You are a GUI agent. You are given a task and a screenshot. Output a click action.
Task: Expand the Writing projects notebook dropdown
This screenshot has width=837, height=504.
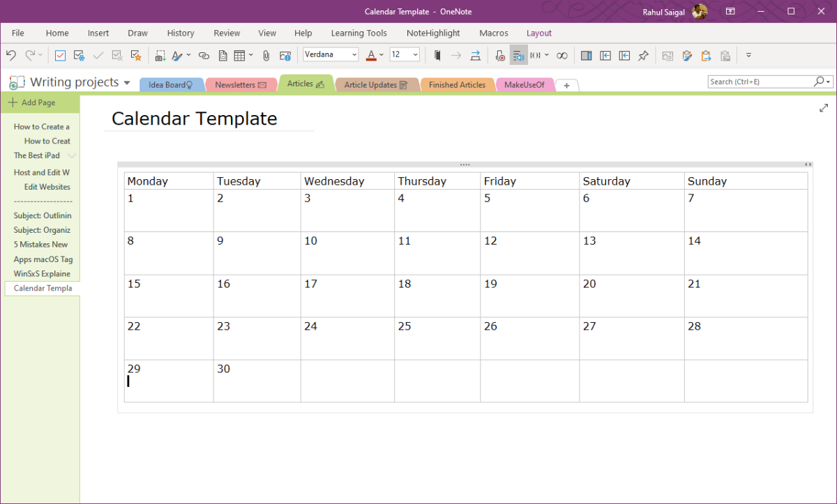[127, 83]
